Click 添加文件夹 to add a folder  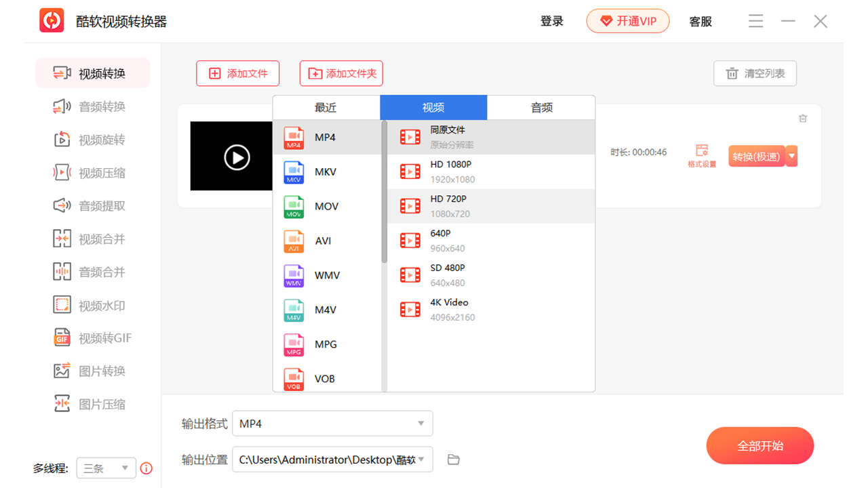(x=341, y=73)
